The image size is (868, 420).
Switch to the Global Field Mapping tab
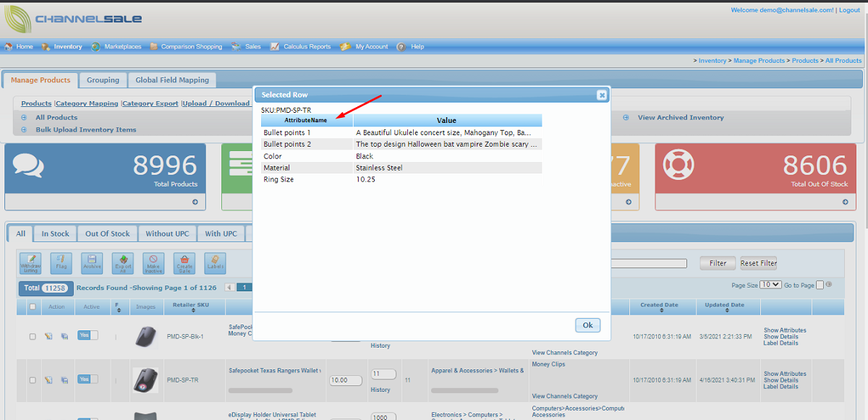pos(172,80)
